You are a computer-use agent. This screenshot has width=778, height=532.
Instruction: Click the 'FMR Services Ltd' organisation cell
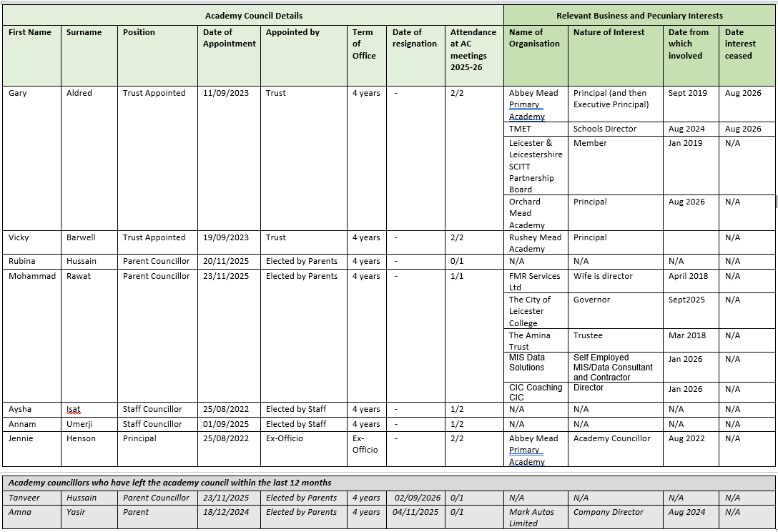pyautogui.click(x=536, y=282)
